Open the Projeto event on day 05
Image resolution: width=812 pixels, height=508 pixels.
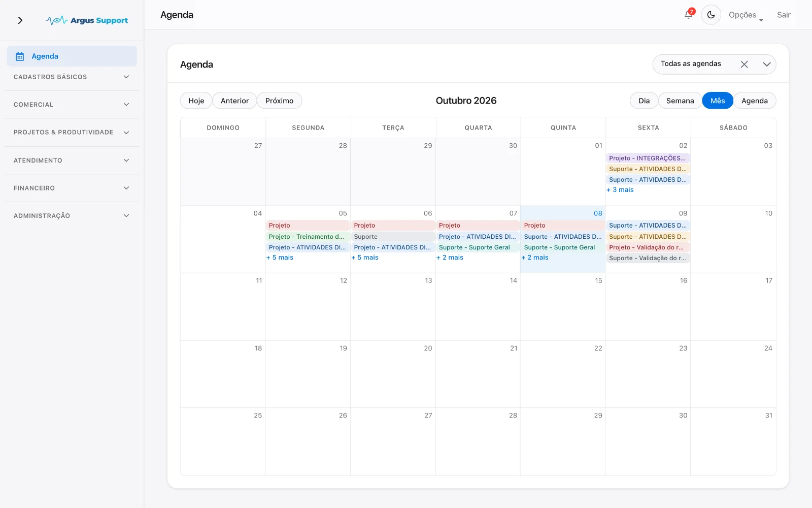pyautogui.click(x=308, y=226)
